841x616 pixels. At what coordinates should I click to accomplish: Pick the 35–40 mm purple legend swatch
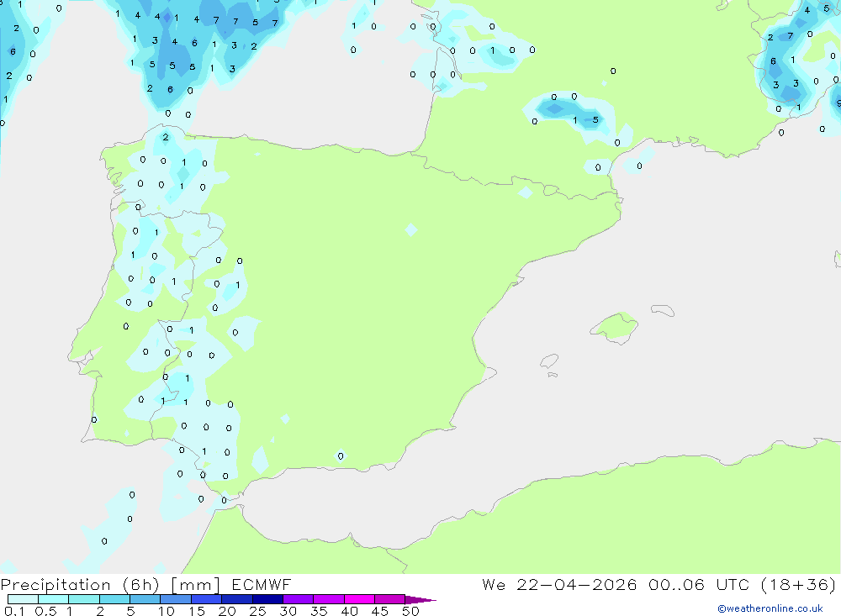pyautogui.click(x=329, y=599)
